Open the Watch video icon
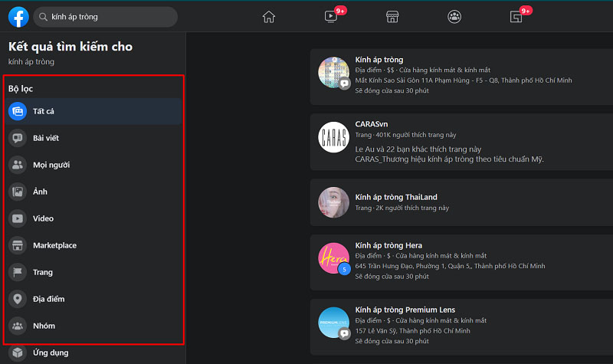The width and height of the screenshot is (613, 364). [331, 17]
